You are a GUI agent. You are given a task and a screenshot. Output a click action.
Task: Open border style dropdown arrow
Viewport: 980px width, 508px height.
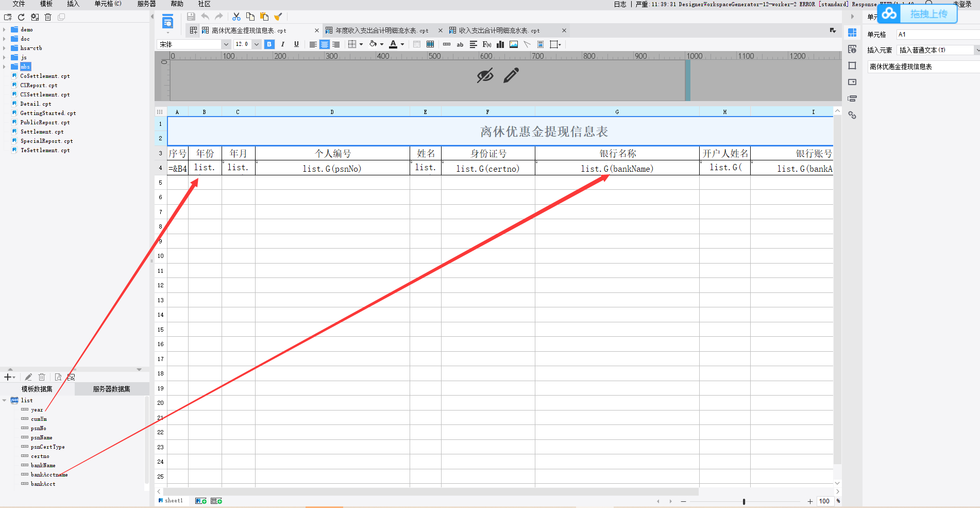(x=361, y=44)
